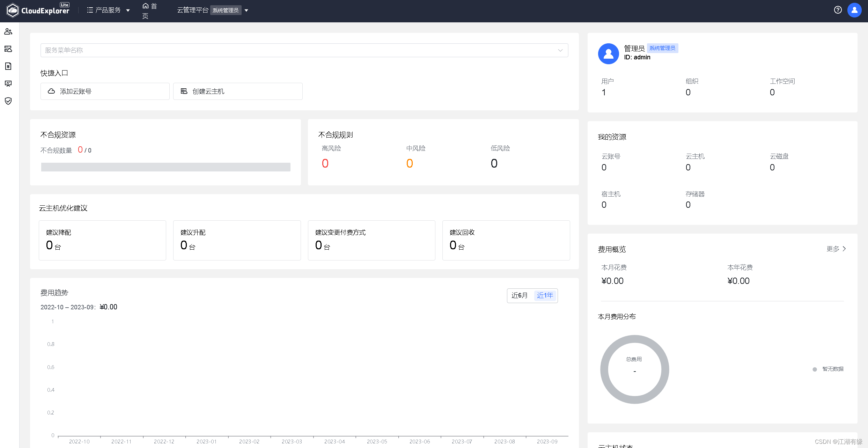The height and width of the screenshot is (448, 868).
Task: Click the 云账号 resource count
Action: coord(604,168)
